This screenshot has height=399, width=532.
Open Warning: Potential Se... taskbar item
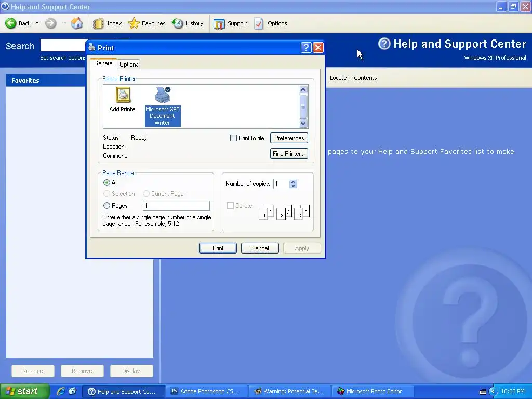coord(289,392)
